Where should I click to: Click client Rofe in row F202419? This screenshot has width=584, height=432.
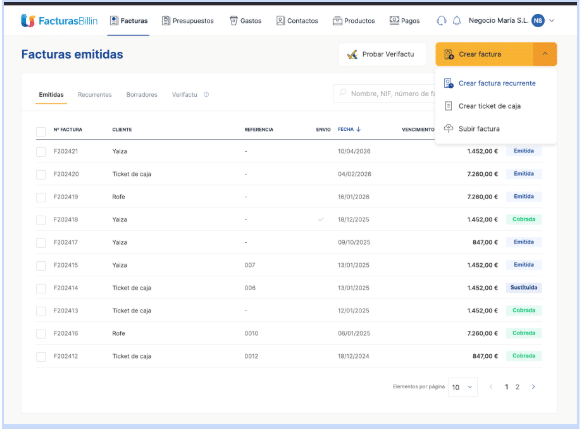point(119,197)
